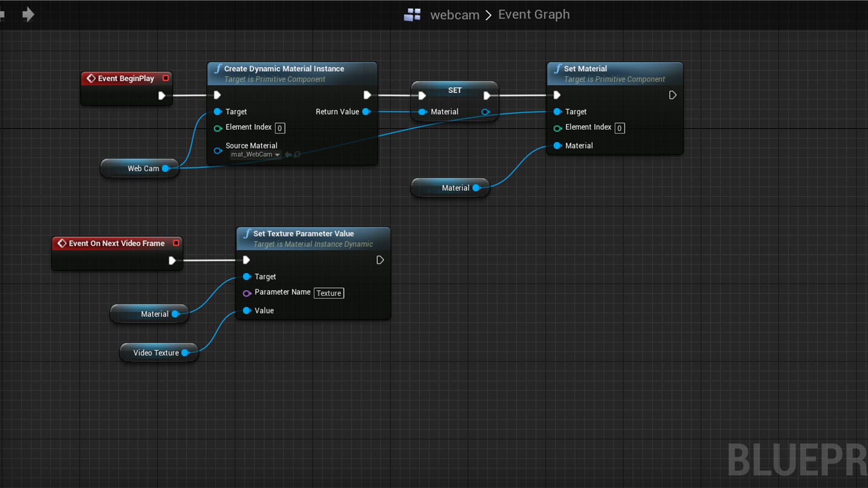Click the blueprint grid icon beside webcam
This screenshot has width=868, height=488.
point(412,14)
